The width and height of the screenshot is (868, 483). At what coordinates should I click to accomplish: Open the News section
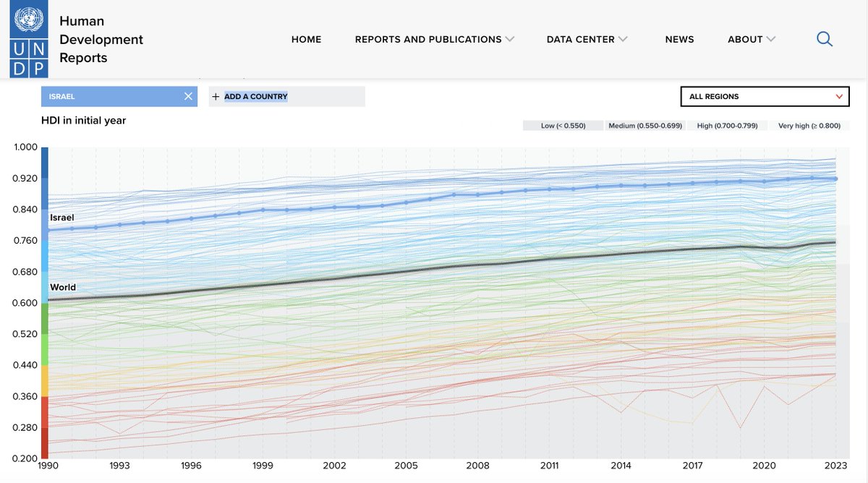679,39
